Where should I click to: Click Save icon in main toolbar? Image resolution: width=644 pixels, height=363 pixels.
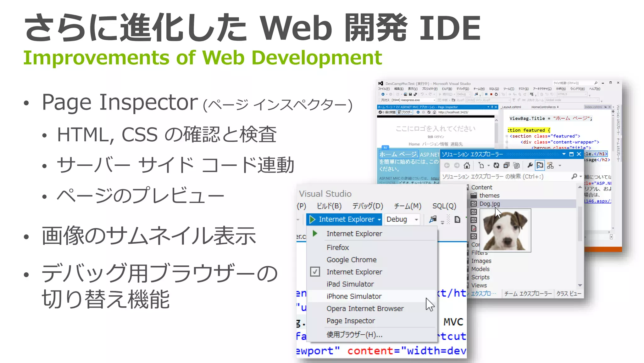(x=410, y=94)
